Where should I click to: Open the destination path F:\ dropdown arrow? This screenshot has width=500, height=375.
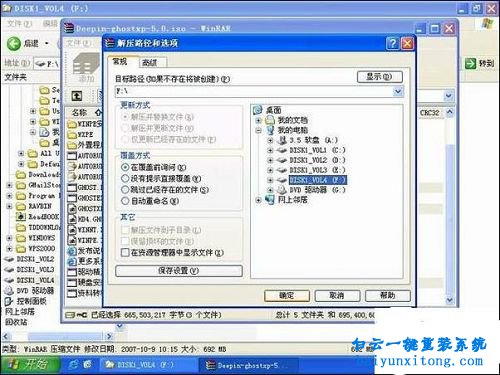(x=398, y=91)
